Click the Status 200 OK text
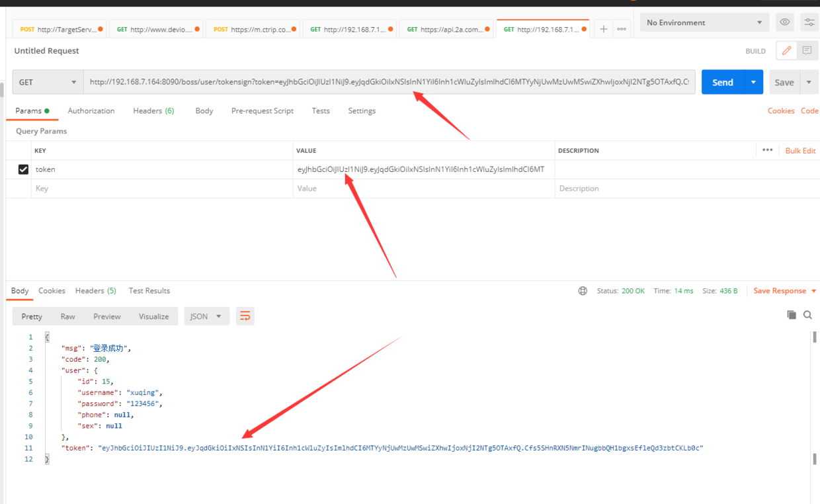The height and width of the screenshot is (504, 820). [x=621, y=291]
